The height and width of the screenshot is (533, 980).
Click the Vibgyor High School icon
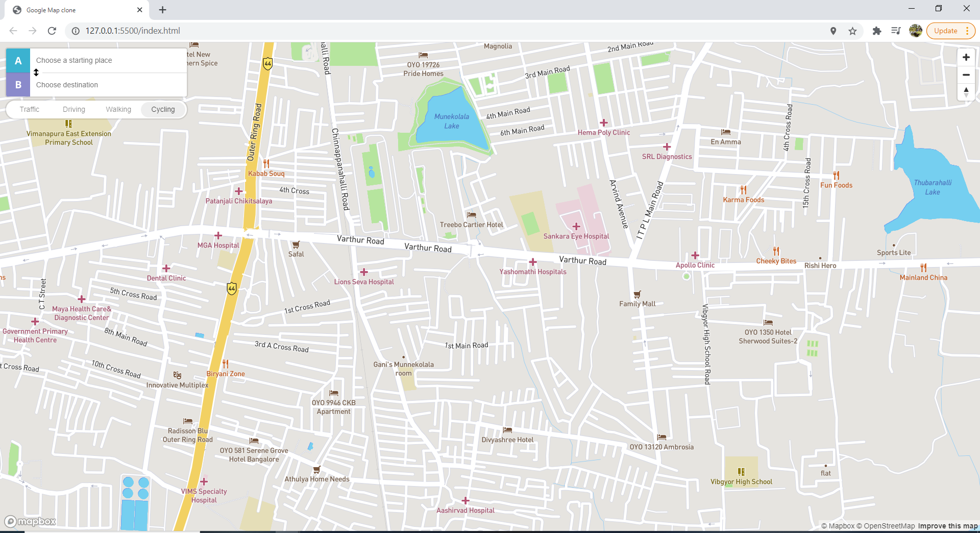(x=741, y=472)
